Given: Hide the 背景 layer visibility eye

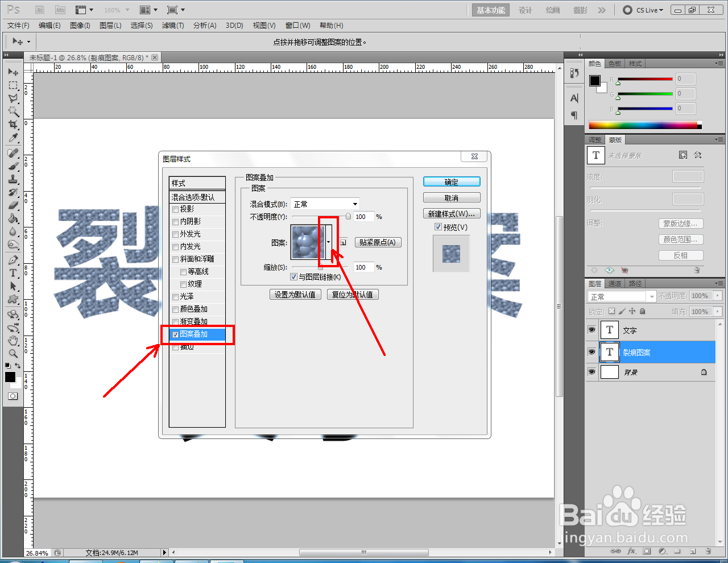Looking at the screenshot, I should (x=591, y=372).
